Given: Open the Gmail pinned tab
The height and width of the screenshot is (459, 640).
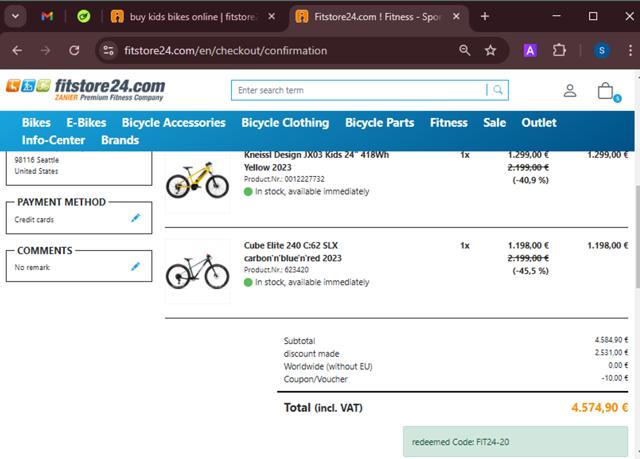Looking at the screenshot, I should 47,16.
